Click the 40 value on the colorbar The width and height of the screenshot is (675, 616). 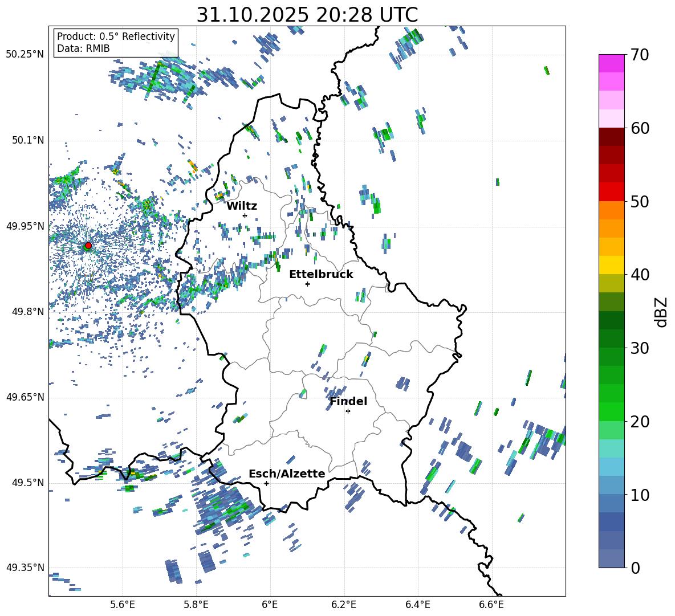tap(640, 275)
